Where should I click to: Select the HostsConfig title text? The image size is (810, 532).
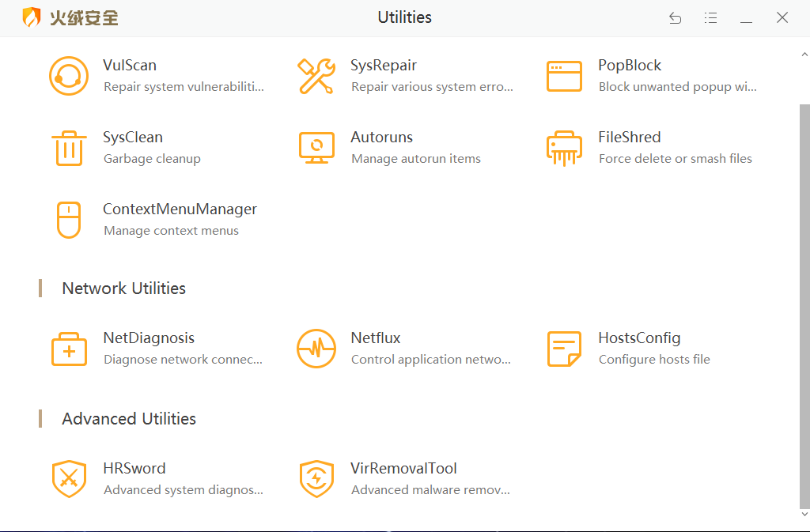(x=639, y=338)
